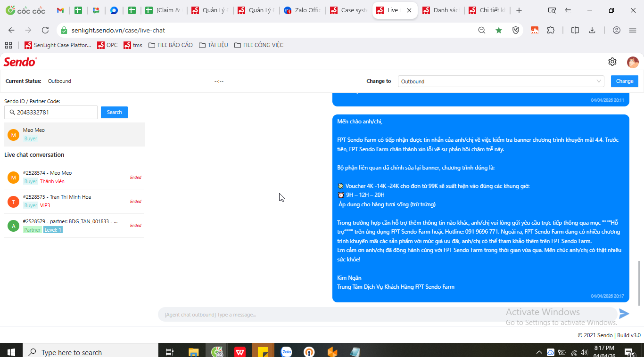Open File Explorer from the taskbar
The image size is (644, 357).
(x=194, y=352)
